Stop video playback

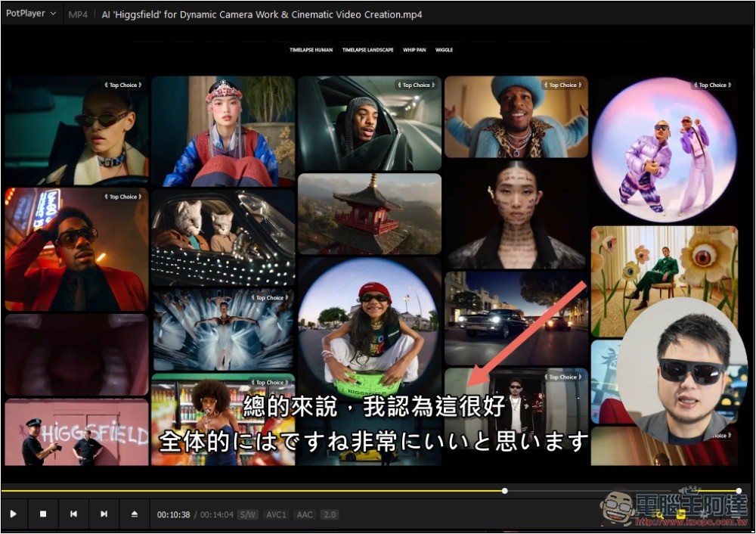(43, 514)
